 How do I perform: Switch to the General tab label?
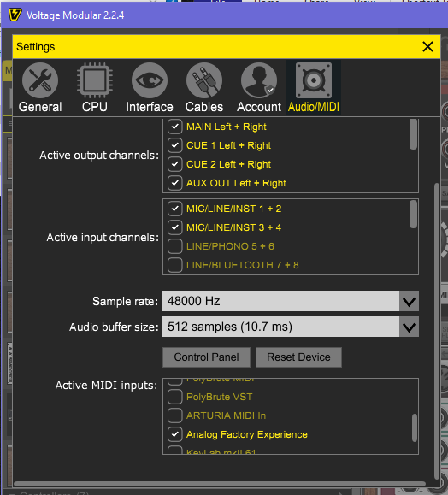(40, 107)
